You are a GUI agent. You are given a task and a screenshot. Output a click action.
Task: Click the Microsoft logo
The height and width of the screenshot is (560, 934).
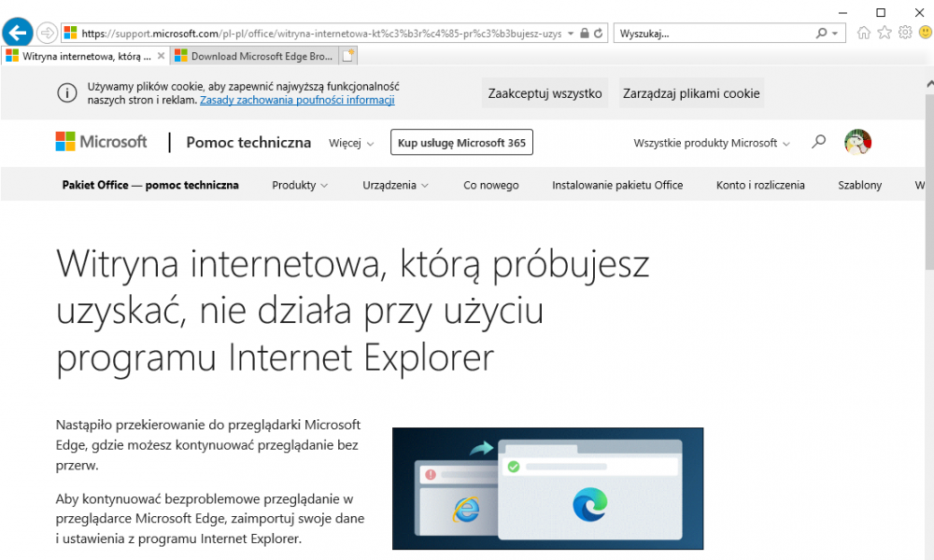point(101,142)
